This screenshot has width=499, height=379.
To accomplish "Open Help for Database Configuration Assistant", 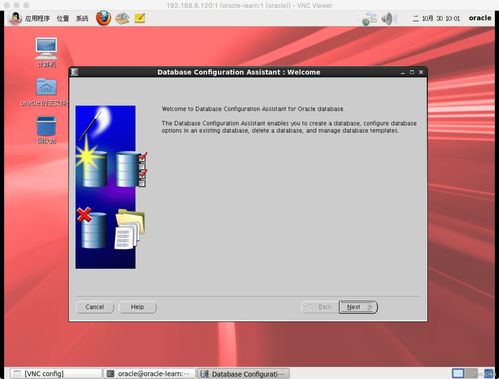I will [137, 307].
